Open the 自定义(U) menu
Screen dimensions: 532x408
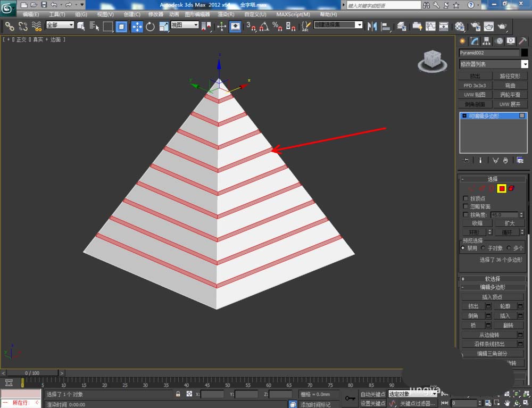[255, 14]
